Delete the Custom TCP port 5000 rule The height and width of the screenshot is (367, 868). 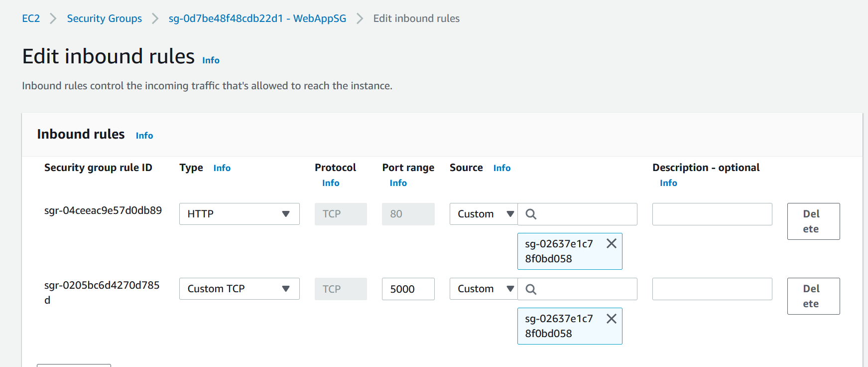pyautogui.click(x=813, y=296)
